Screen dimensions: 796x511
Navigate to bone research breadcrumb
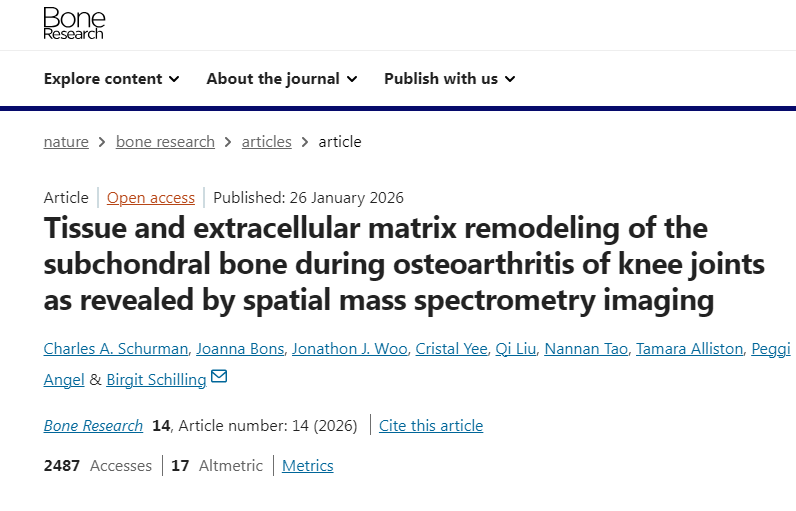[165, 142]
